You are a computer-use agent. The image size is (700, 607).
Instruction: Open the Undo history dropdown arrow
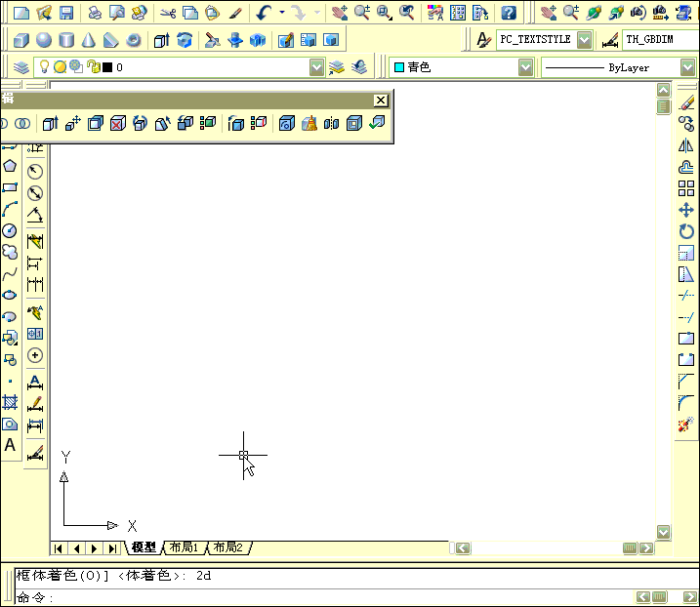[x=282, y=13]
